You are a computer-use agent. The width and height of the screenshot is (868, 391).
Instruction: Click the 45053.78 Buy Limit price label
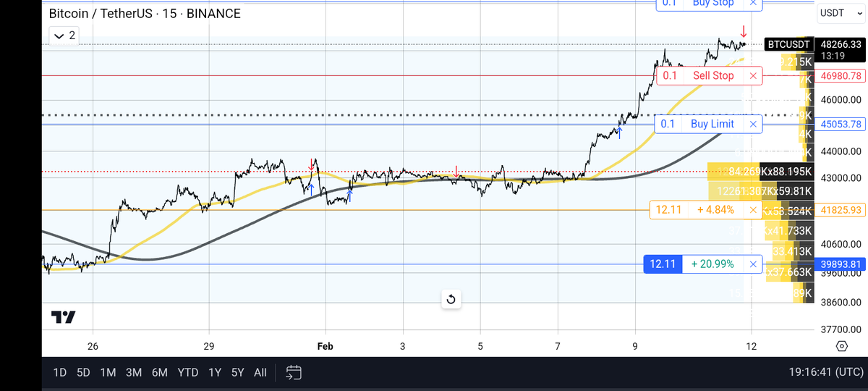[x=841, y=124]
